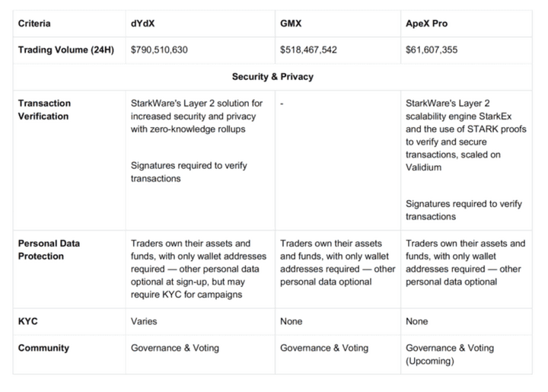The width and height of the screenshot is (548, 392).
Task: Select the $61,607,355 volume figure
Action: (439, 50)
